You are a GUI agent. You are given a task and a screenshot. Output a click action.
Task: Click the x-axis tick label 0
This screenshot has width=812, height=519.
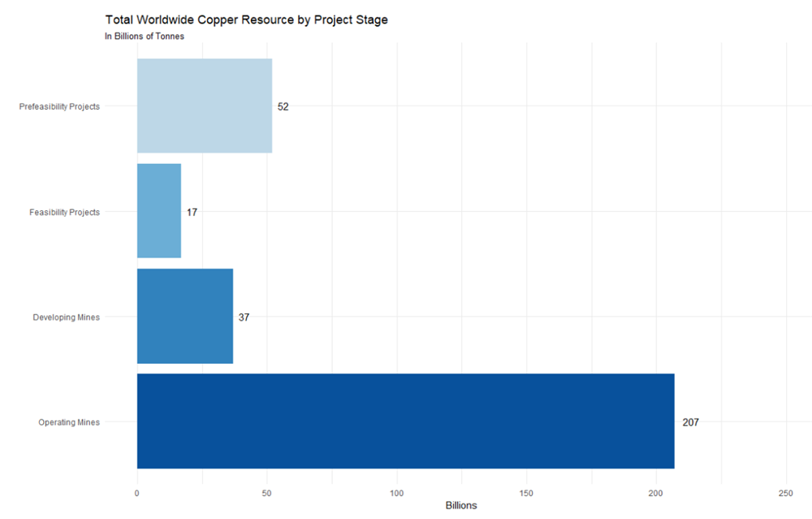point(137,493)
